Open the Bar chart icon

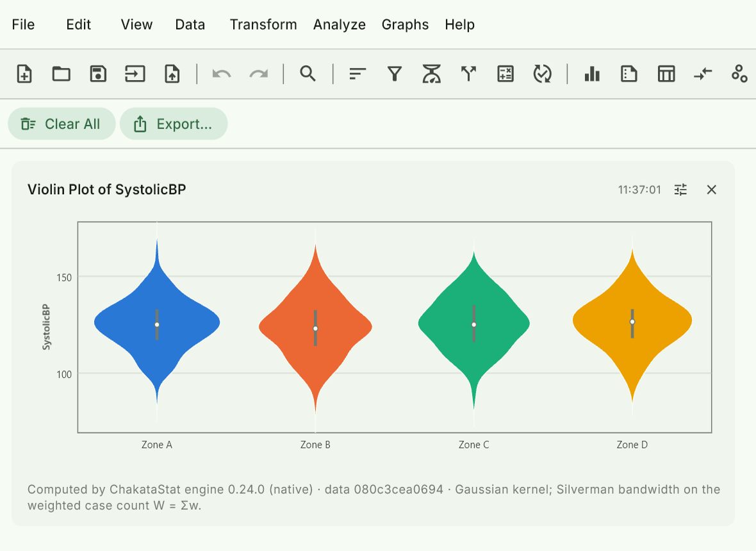592,74
